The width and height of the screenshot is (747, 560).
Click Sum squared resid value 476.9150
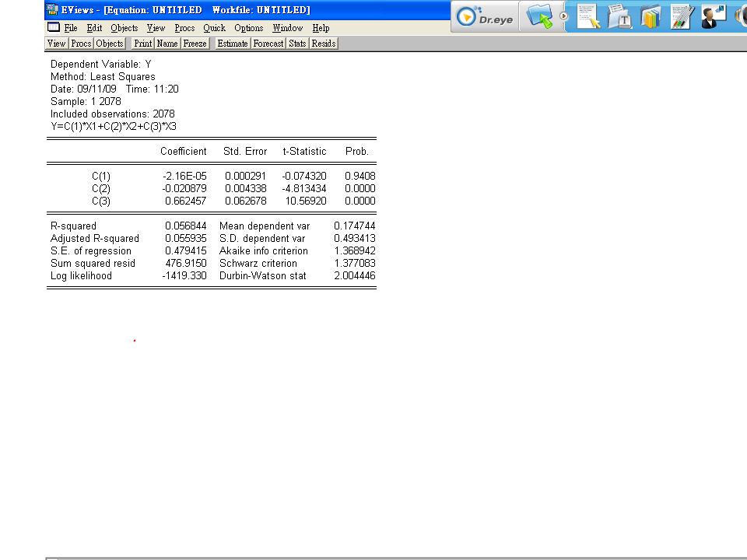tap(186, 264)
